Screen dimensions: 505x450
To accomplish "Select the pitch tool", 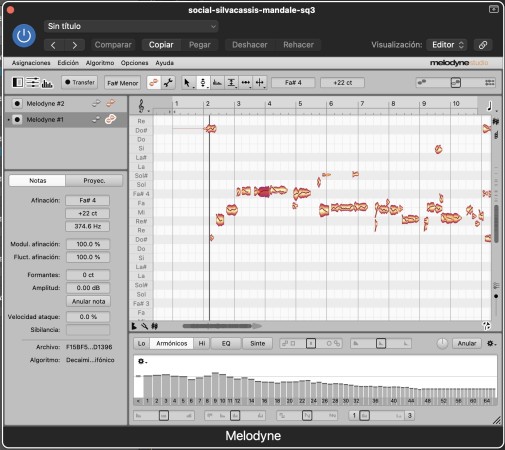I will coord(203,83).
